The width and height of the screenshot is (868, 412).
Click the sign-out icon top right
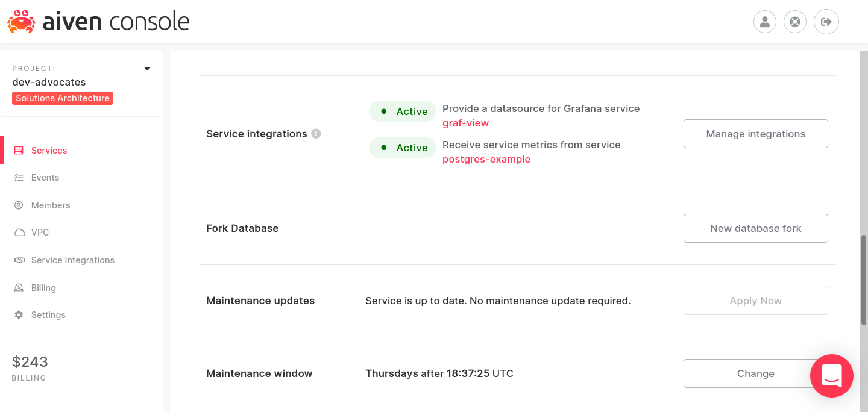tap(826, 21)
